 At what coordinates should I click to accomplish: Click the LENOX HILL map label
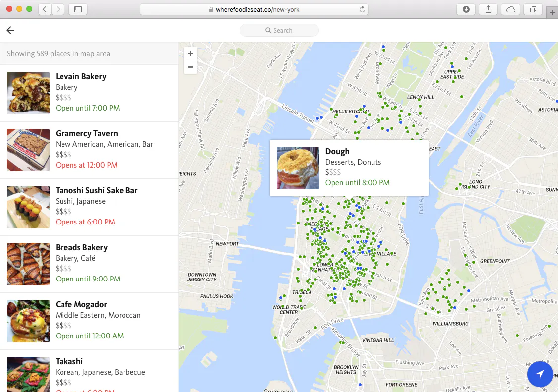click(421, 97)
